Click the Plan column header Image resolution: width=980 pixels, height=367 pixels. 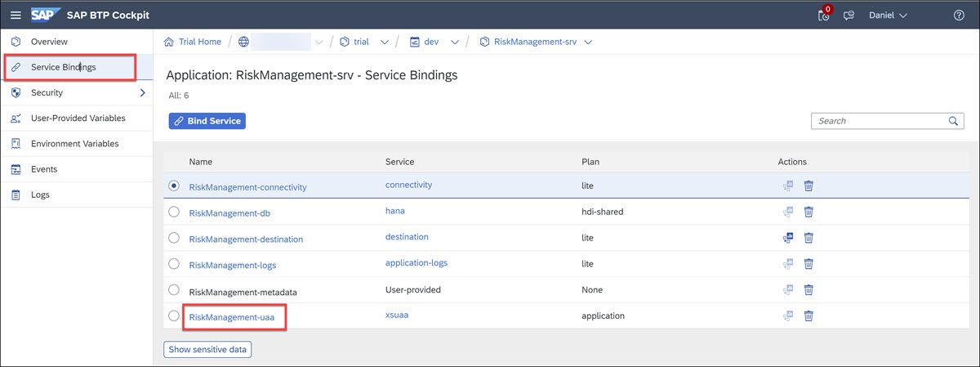click(590, 162)
